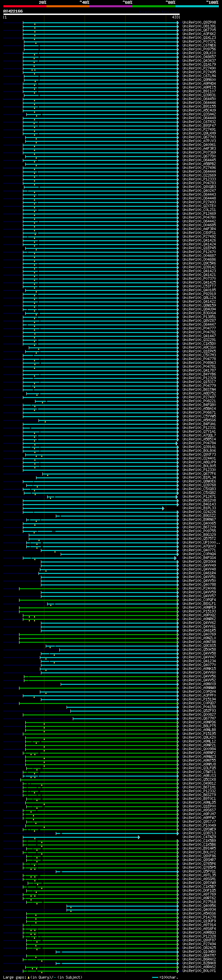Click the label UniRef100_A9NRK2
The image size is (222, 980).
tap(199, 619)
